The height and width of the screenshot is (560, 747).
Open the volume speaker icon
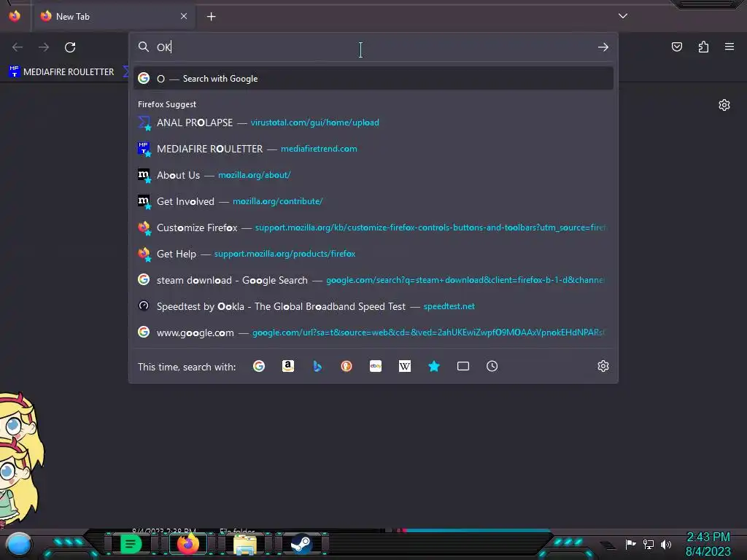(666, 544)
